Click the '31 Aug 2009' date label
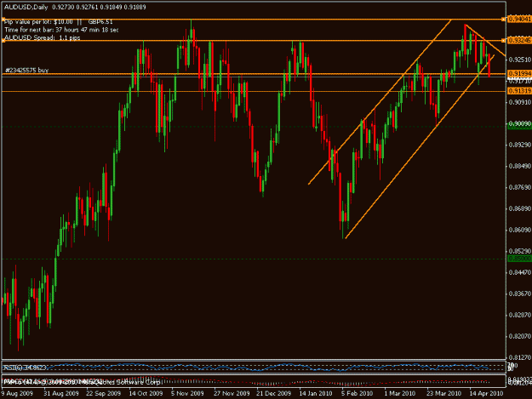 tap(61, 394)
